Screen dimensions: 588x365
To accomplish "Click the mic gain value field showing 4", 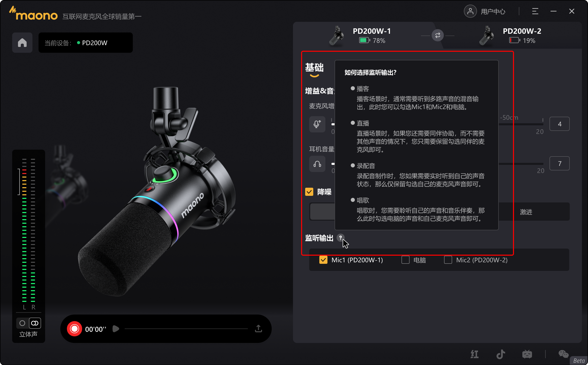I will coord(560,124).
